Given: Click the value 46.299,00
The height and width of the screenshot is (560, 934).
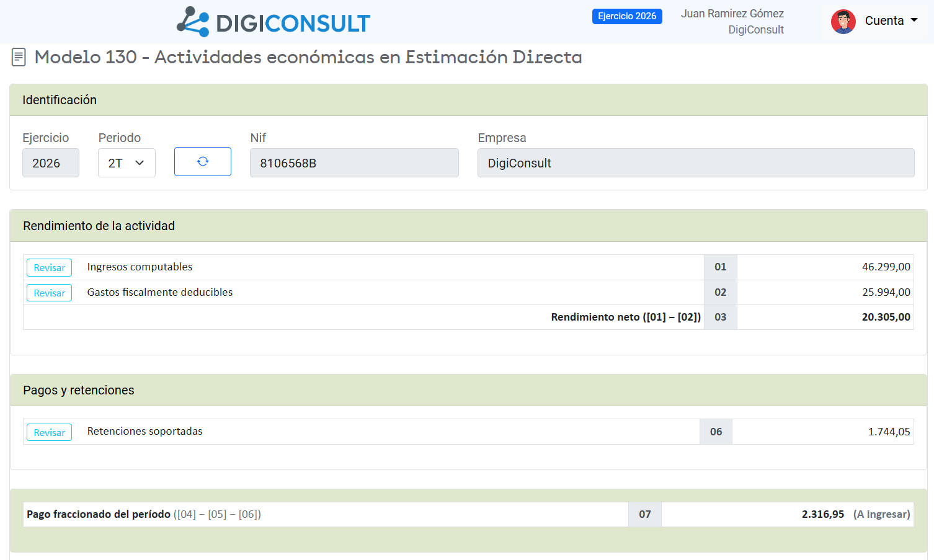Looking at the screenshot, I should [886, 267].
